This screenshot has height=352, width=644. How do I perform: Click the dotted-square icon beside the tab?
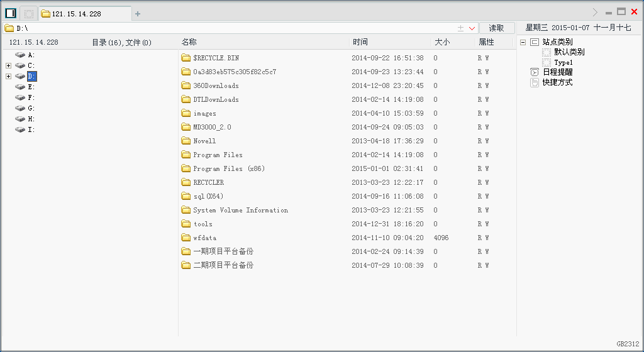point(29,14)
